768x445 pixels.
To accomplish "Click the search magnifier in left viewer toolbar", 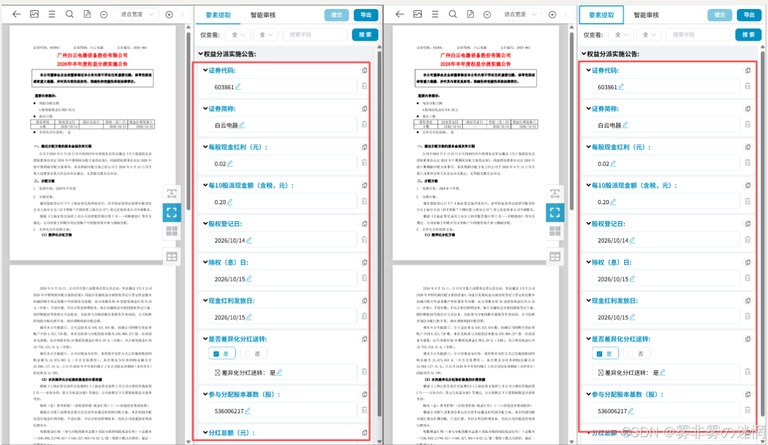I will [70, 14].
